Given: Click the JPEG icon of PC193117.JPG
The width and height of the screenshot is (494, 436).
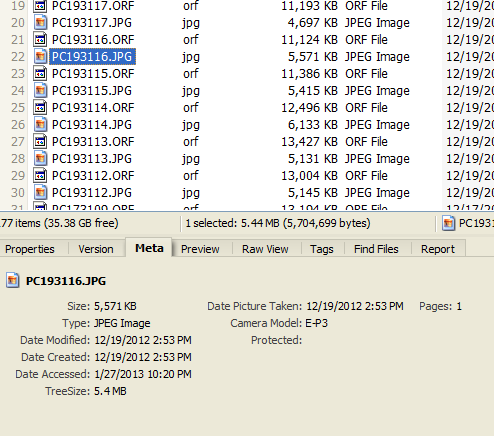Looking at the screenshot, I should pos(40,23).
